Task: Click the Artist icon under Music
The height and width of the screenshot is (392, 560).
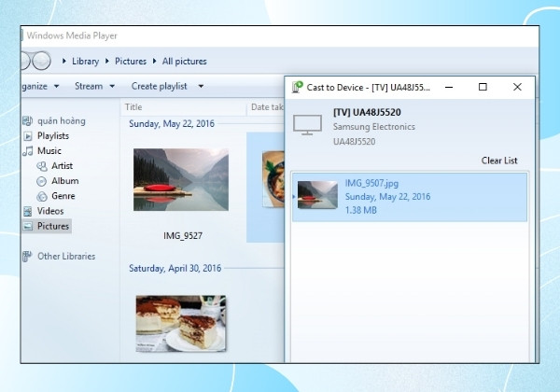Action: [42, 166]
